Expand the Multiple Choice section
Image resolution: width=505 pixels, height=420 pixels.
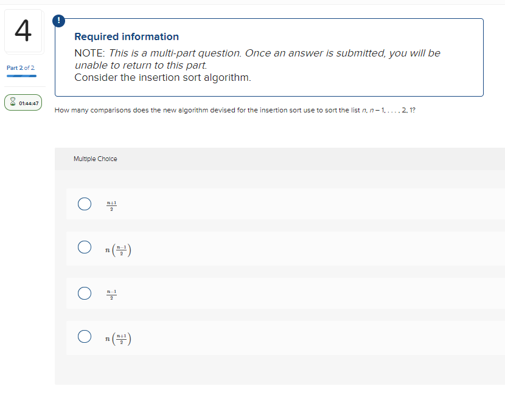click(96, 159)
